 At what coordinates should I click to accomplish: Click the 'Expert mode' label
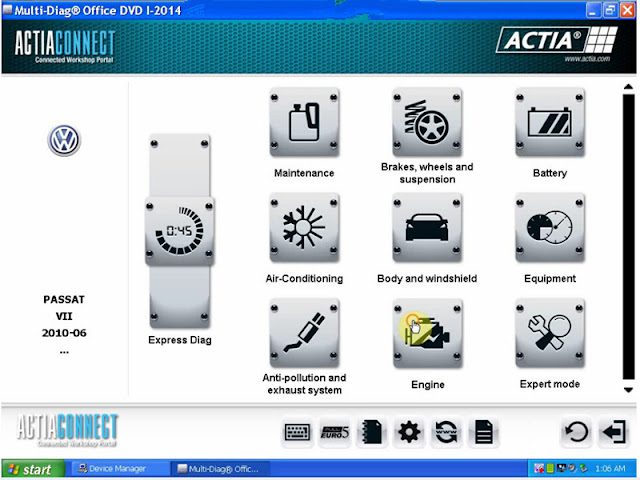[x=549, y=384]
